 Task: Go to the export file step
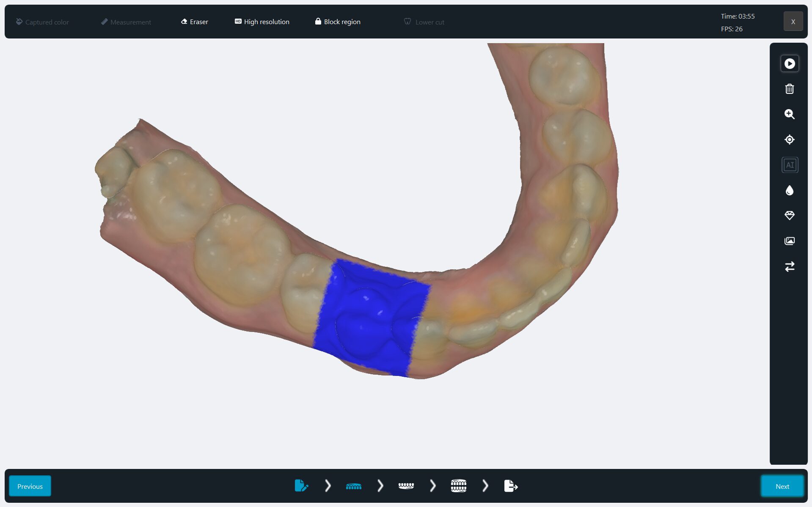pyautogui.click(x=511, y=486)
